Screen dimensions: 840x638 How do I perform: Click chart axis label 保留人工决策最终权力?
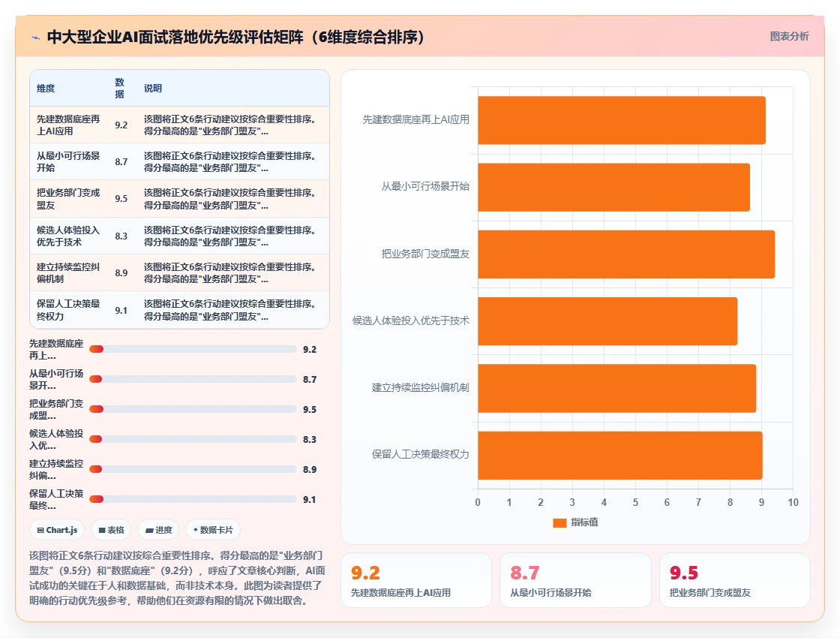[x=421, y=454]
